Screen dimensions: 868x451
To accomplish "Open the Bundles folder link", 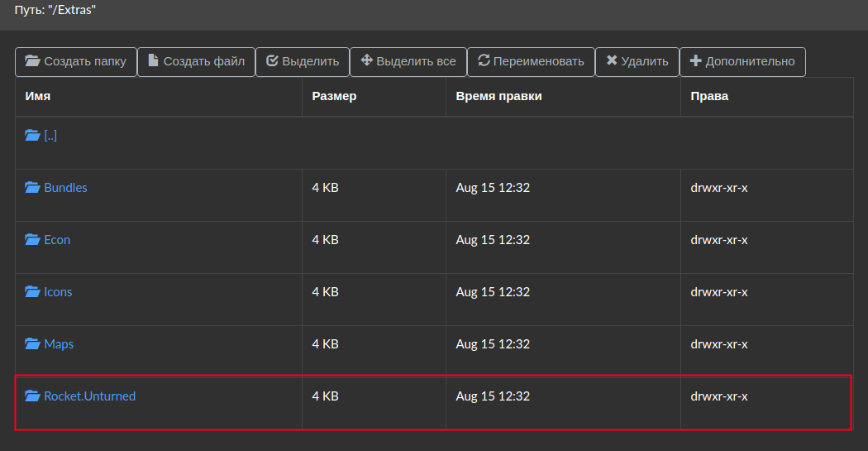I will (x=65, y=188).
